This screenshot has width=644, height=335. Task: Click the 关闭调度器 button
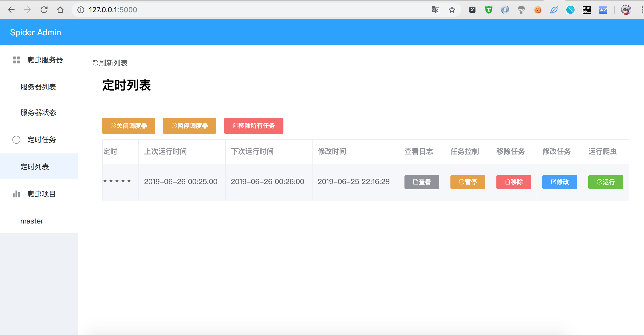129,126
